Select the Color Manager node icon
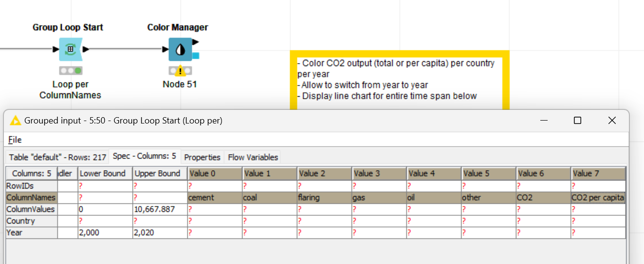 pos(180,49)
